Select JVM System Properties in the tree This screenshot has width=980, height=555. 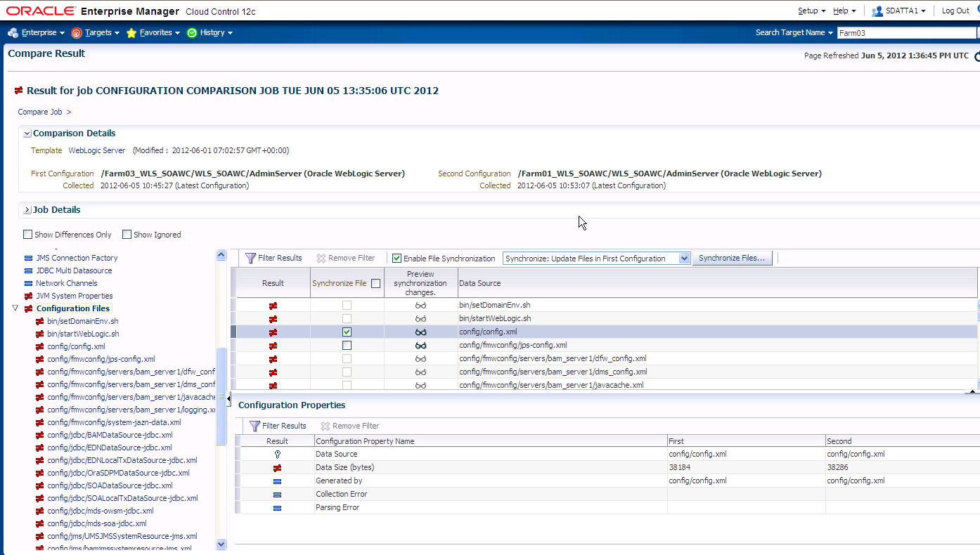(x=75, y=296)
